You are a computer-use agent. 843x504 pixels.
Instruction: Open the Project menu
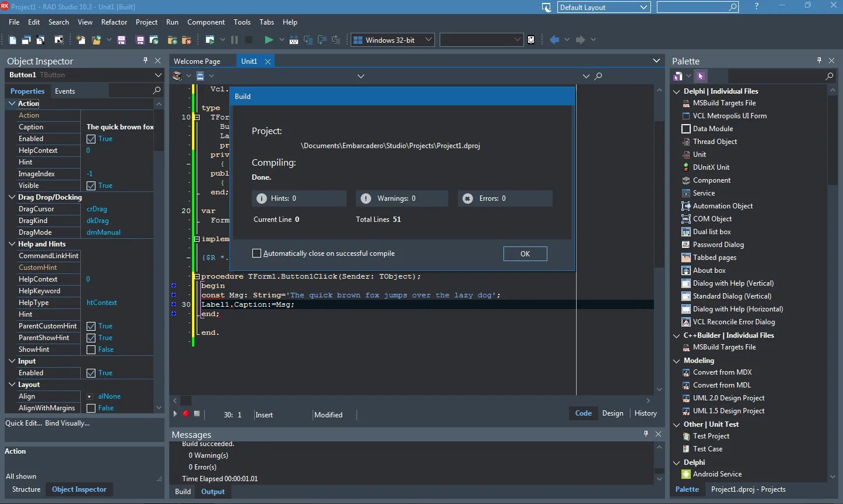coord(146,22)
